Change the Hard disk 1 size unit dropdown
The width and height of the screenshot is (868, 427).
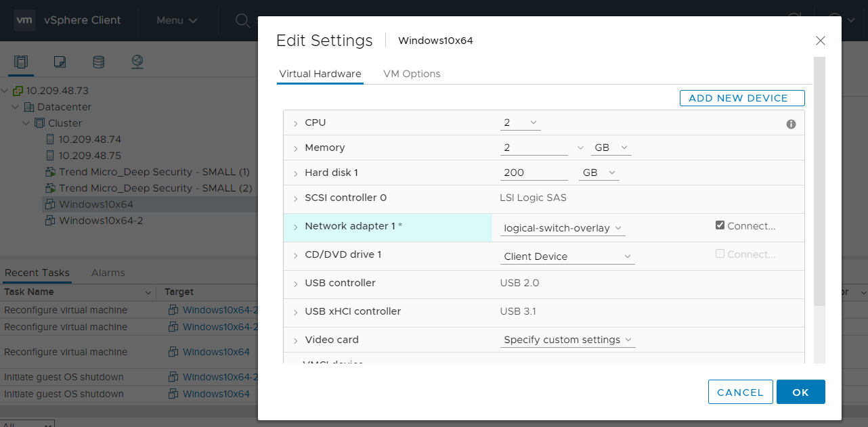pyautogui.click(x=599, y=173)
